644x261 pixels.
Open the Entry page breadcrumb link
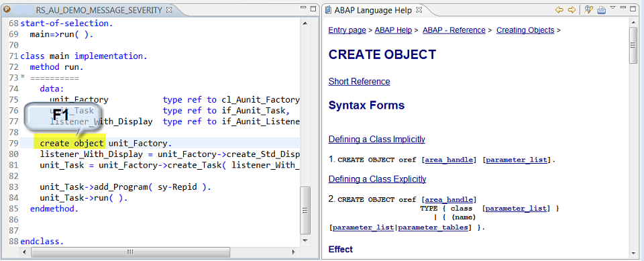pos(347,30)
